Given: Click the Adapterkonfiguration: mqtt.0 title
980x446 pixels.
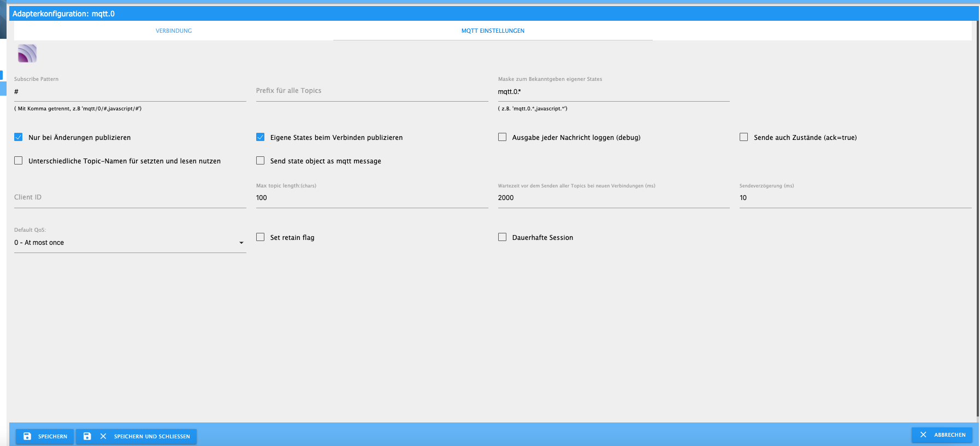Looking at the screenshot, I should pyautogui.click(x=63, y=14).
